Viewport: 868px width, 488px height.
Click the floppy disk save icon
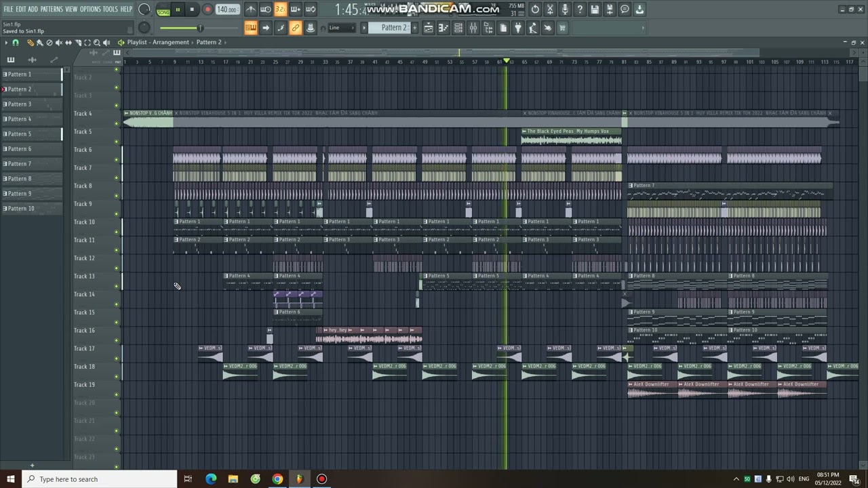click(x=595, y=9)
